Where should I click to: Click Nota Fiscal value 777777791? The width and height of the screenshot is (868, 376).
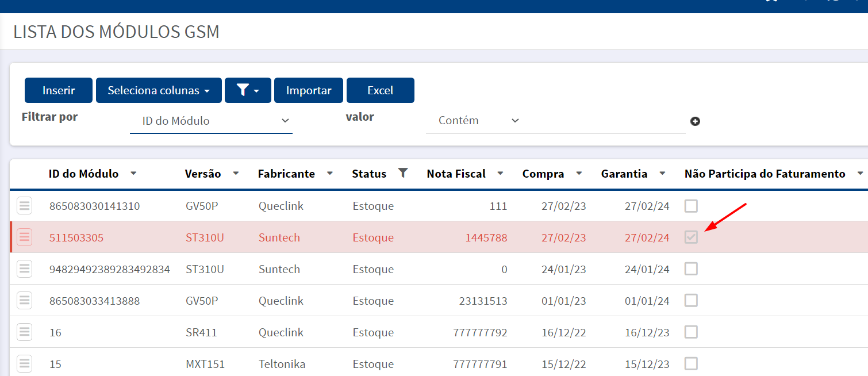[x=480, y=364]
